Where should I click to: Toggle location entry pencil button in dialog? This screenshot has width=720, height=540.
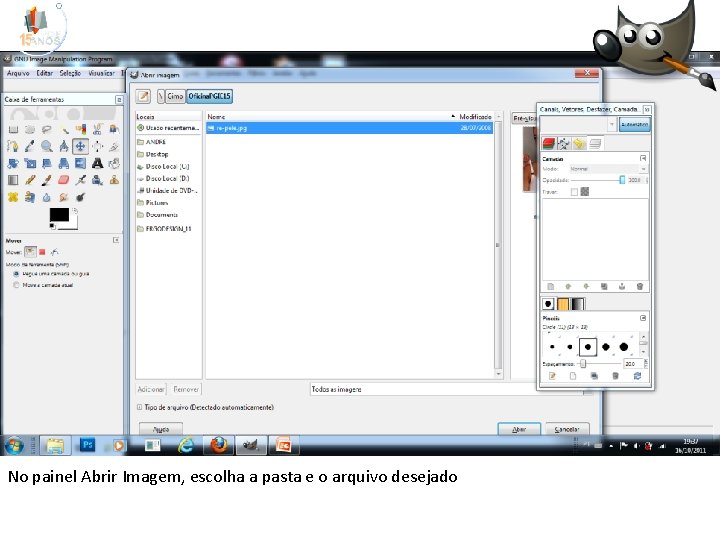(144, 96)
